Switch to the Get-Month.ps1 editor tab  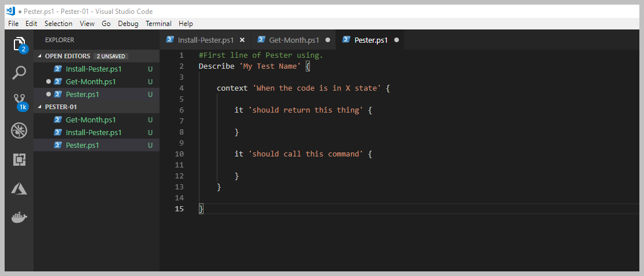[x=293, y=40]
